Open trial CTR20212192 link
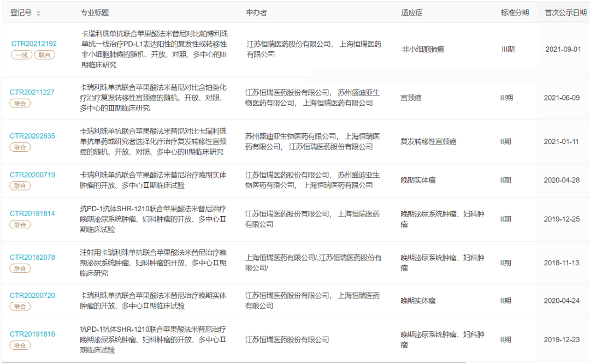This screenshot has height=364, width=590. [x=34, y=44]
